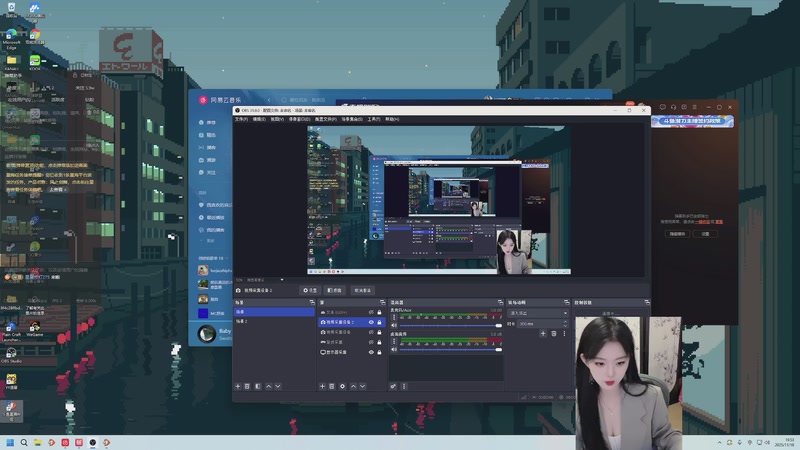Click 设置 button in Douyu window

pyautogui.click(x=705, y=234)
